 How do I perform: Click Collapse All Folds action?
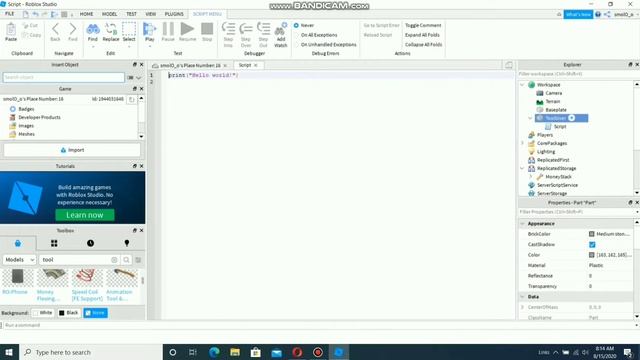[423, 44]
